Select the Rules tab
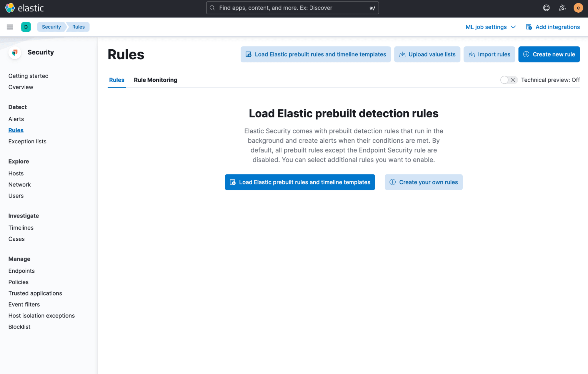The width and height of the screenshot is (588, 374). pos(116,80)
